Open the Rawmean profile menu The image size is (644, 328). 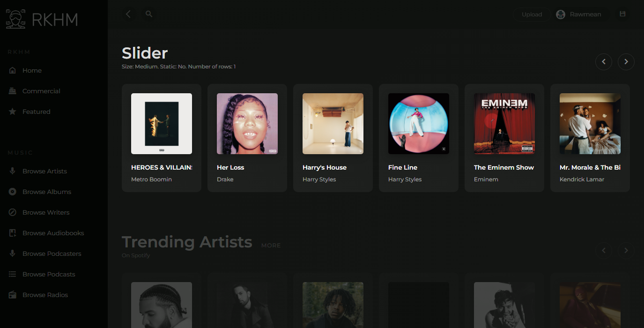point(581,15)
